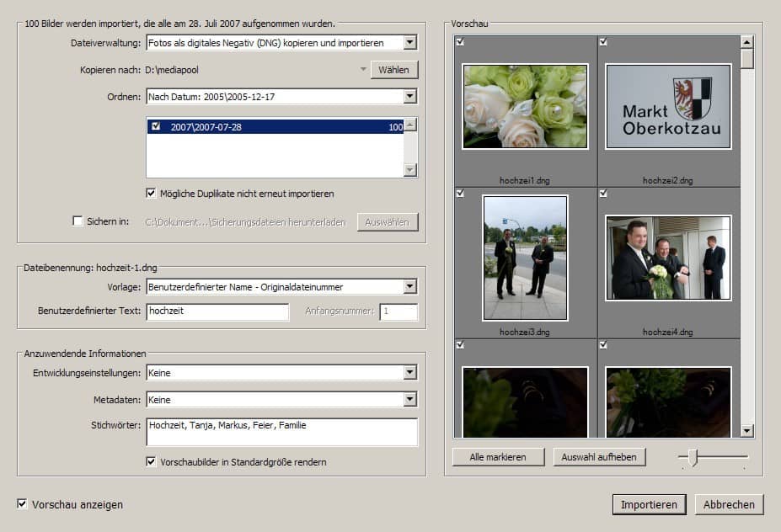Uncheck the 2007\2007-07-28 folder checkbox

click(x=155, y=126)
